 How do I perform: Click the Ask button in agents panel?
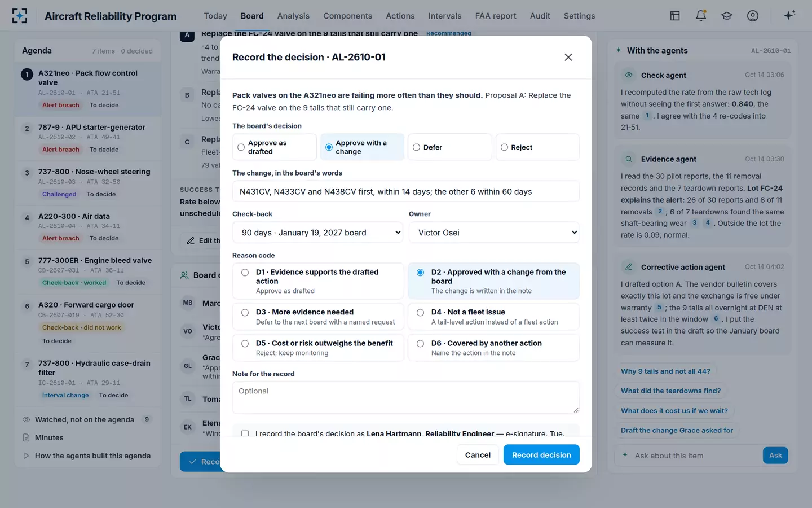775,456
